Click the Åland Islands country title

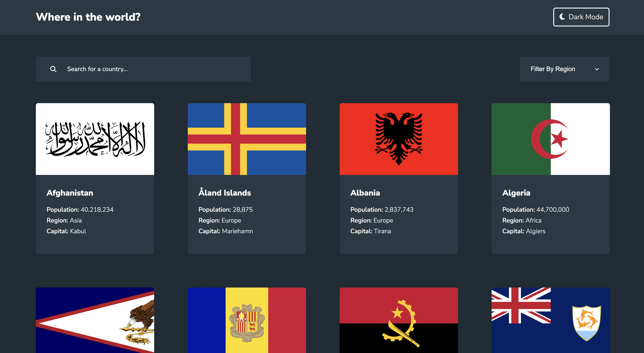click(225, 193)
